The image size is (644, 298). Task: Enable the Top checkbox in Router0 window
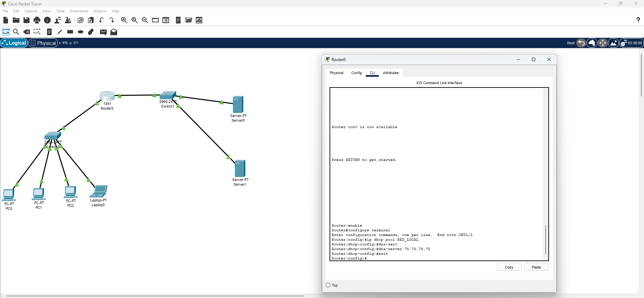click(x=328, y=285)
